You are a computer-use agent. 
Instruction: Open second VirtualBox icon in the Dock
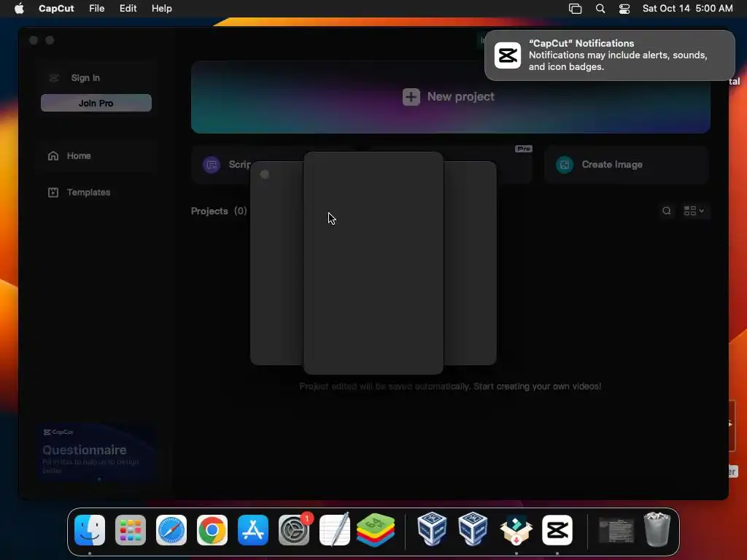(473, 529)
